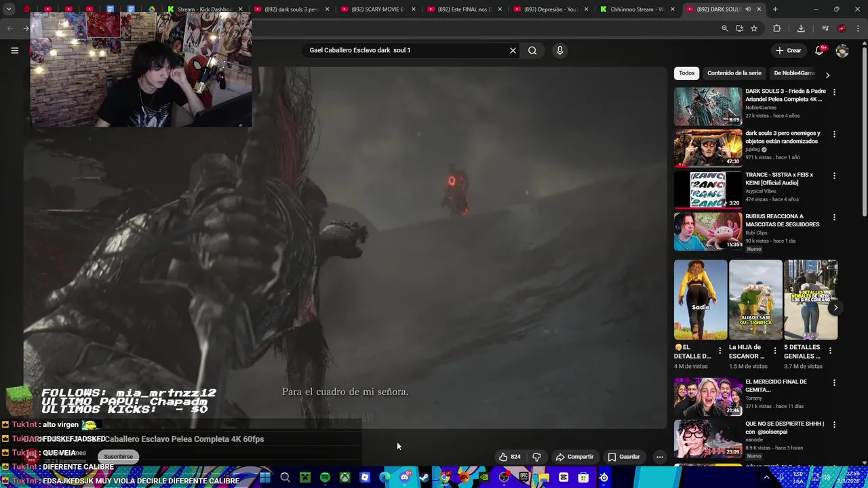This screenshot has width=868, height=488.
Task: Open options for EL MERECIDO FINAL video
Action: [834, 383]
